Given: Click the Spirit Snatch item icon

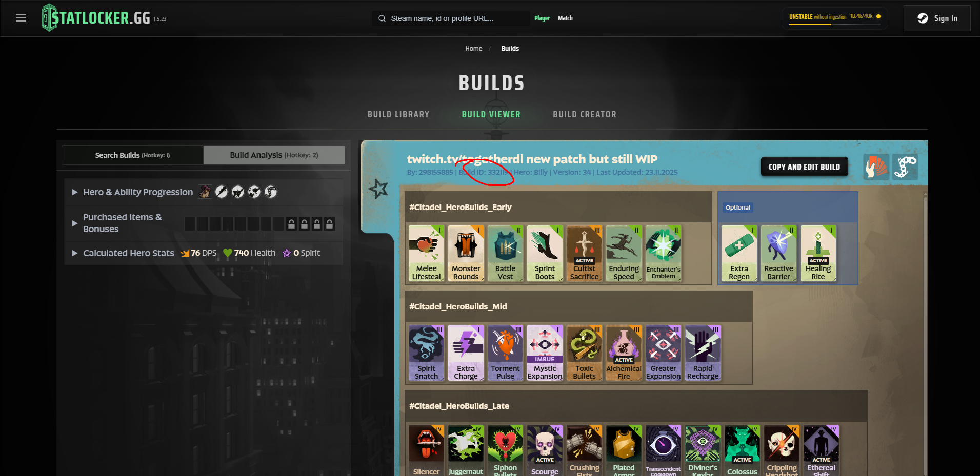Looking at the screenshot, I should point(426,353).
